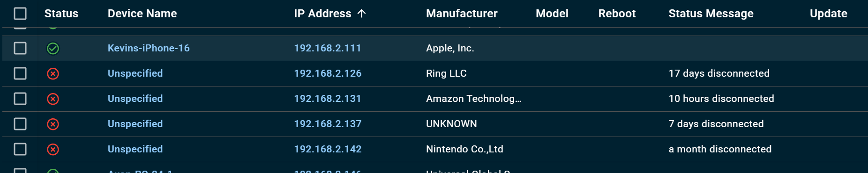Viewport: 868px width, 173px height.
Task: Click the Update column header
Action: click(828, 14)
